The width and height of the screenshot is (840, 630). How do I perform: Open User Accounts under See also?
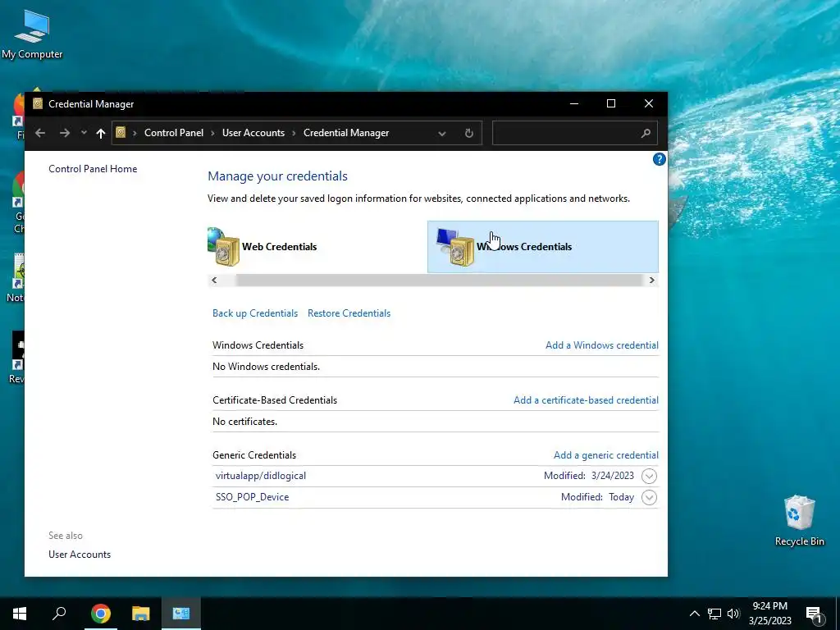tap(80, 555)
